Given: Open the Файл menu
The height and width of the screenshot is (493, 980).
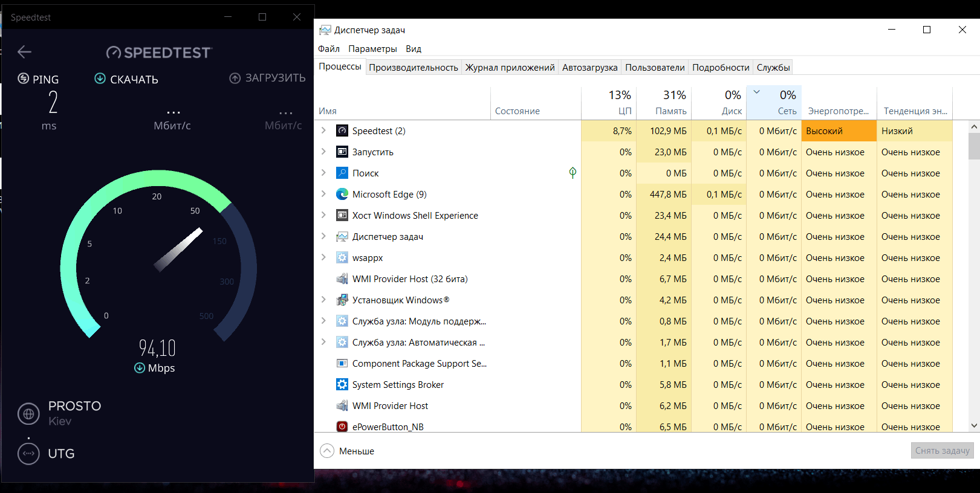Looking at the screenshot, I should pos(329,49).
